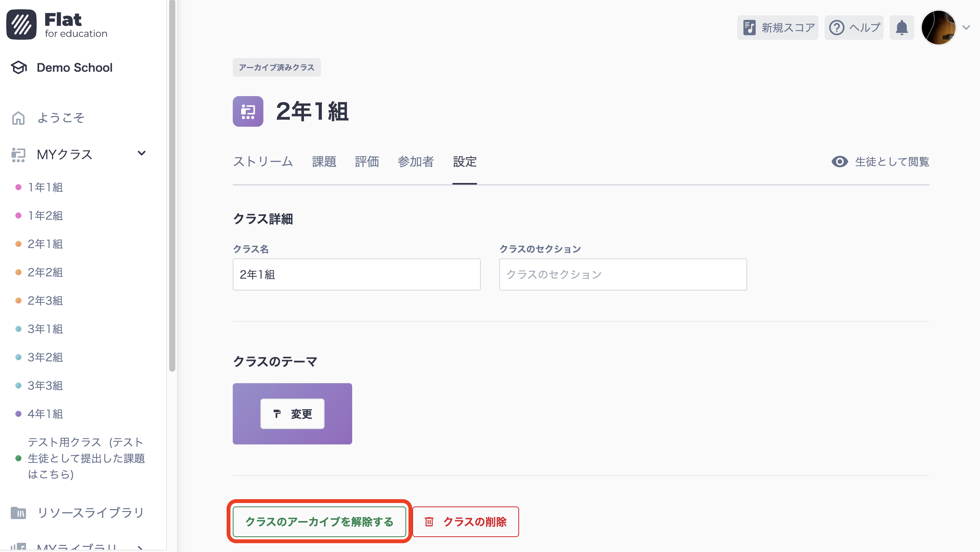Select the green dot beside テスト用クラス

(x=18, y=458)
